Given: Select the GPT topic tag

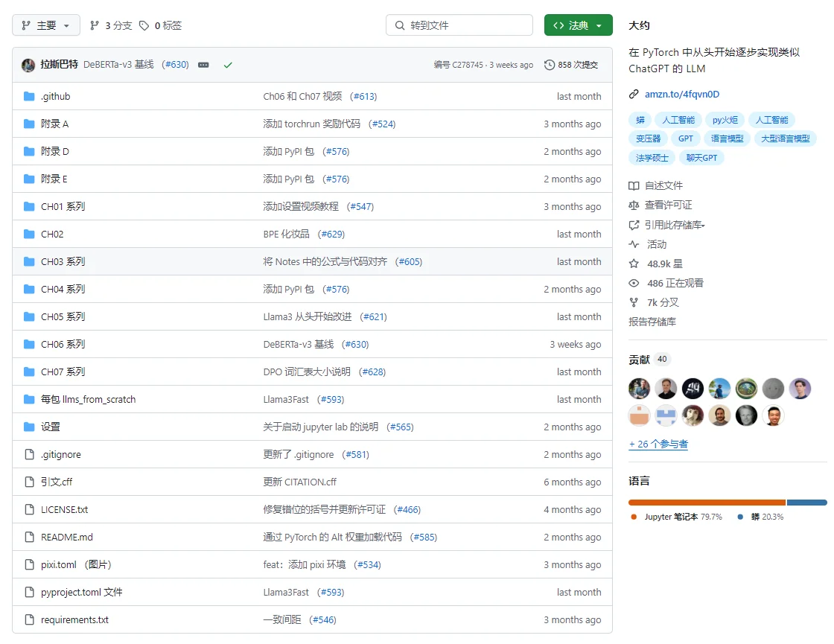Looking at the screenshot, I should tap(686, 138).
